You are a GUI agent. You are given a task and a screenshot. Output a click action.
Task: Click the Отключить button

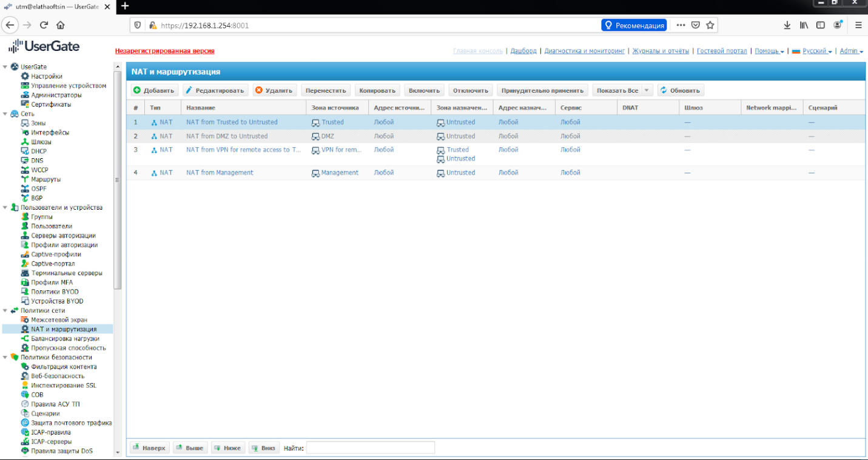471,90
